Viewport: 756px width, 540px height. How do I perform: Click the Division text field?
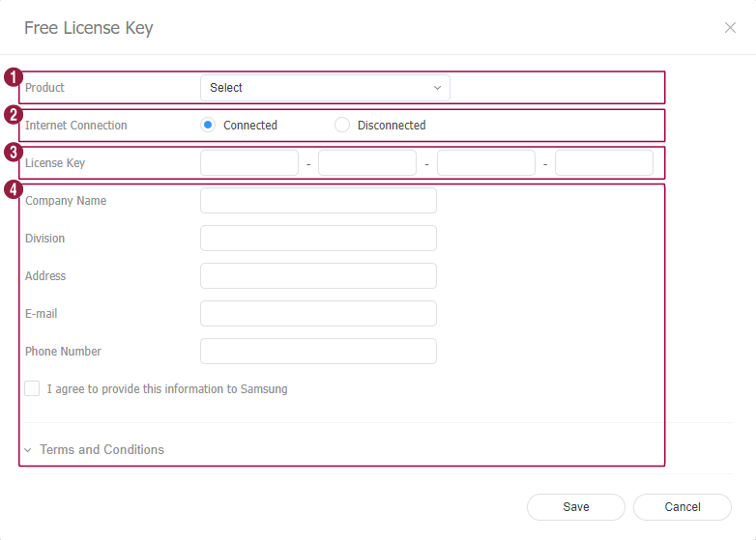coord(318,239)
